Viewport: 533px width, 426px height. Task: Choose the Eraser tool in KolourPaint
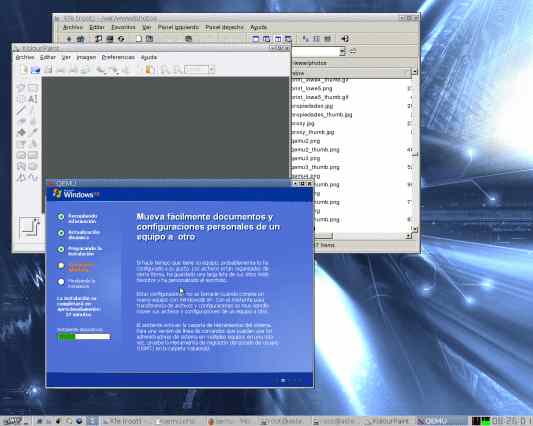click(21, 121)
